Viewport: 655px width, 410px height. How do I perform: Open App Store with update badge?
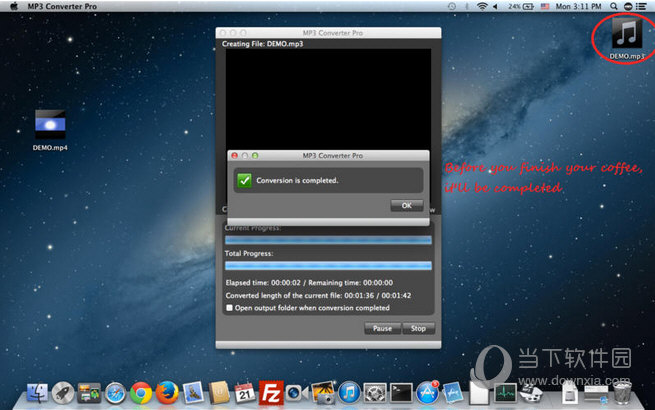(427, 393)
